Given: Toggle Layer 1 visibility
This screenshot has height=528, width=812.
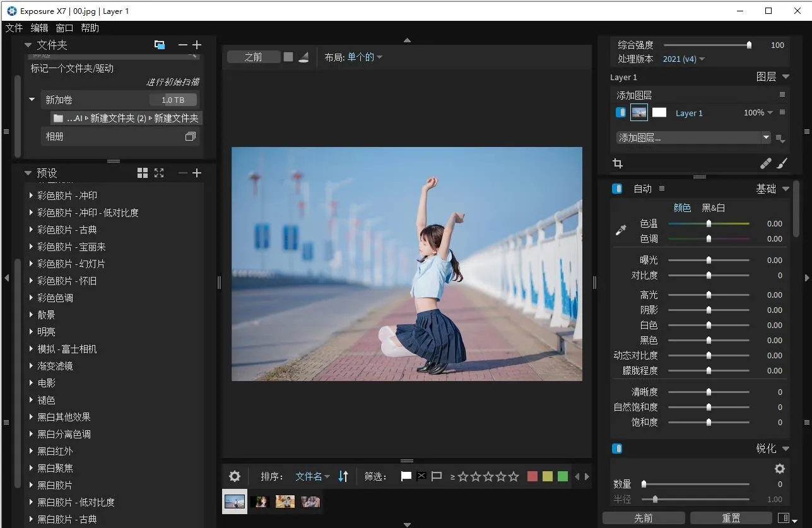Looking at the screenshot, I should (621, 113).
